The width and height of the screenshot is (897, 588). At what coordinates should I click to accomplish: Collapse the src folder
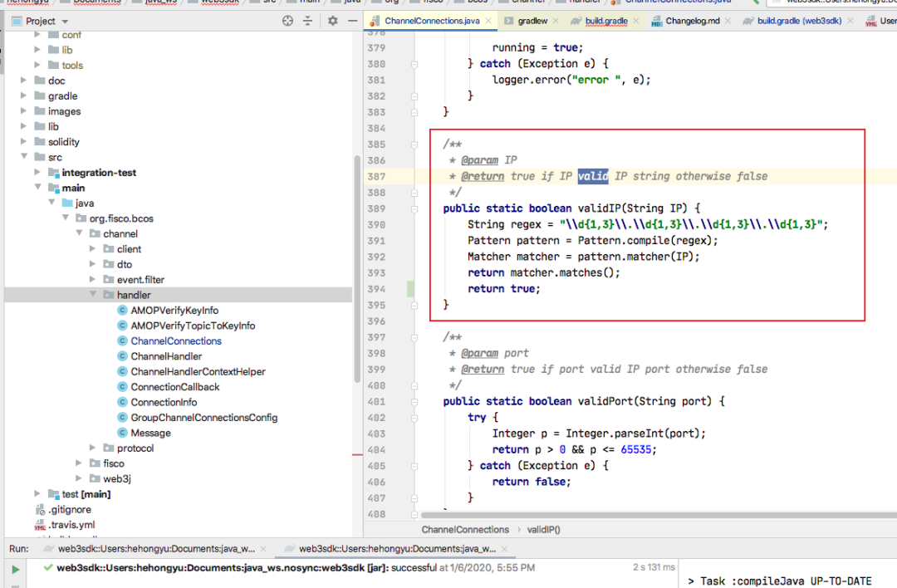(23, 156)
